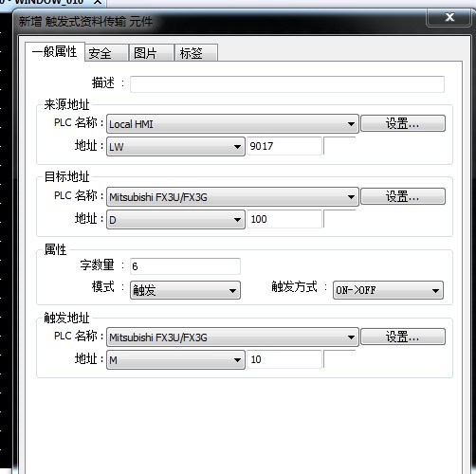This screenshot has width=476, height=474.
Task: Switch to the 安全 tab
Action: pyautogui.click(x=106, y=53)
